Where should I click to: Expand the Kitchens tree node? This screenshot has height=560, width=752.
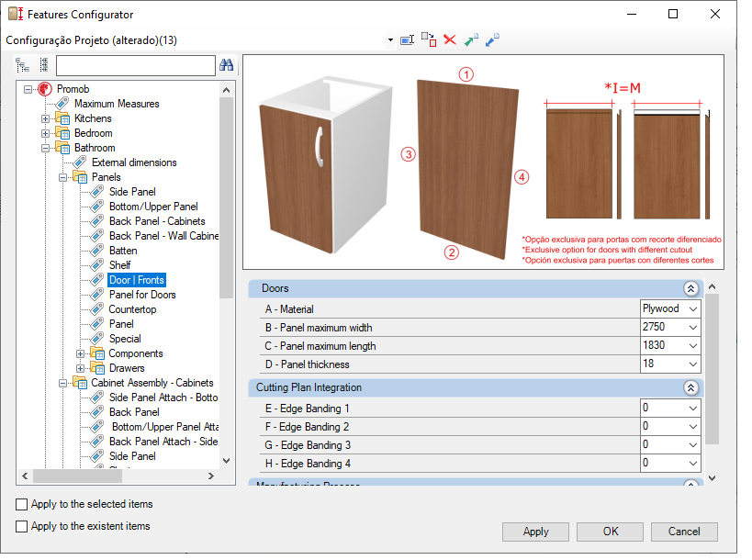45,119
